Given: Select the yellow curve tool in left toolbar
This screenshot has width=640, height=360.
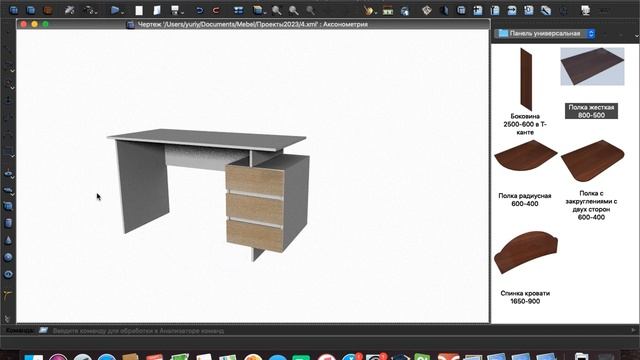Looking at the screenshot, I should [x=8, y=295].
